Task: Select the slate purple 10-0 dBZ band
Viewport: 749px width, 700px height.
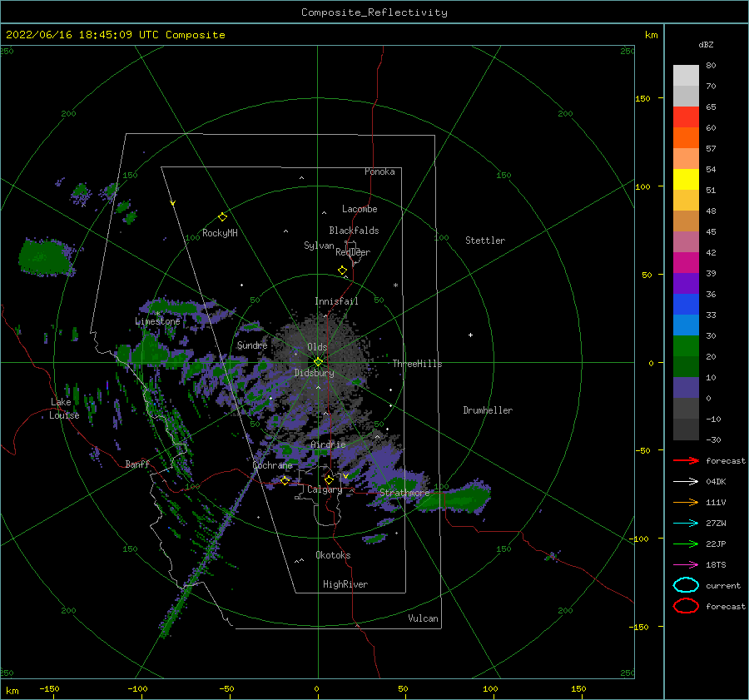Action: click(686, 388)
